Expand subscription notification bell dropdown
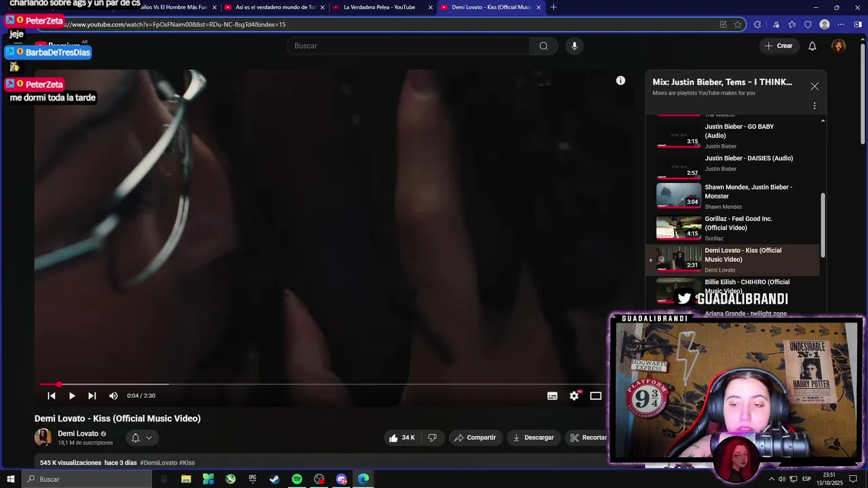Viewport: 868px width, 488px height. 142,438
